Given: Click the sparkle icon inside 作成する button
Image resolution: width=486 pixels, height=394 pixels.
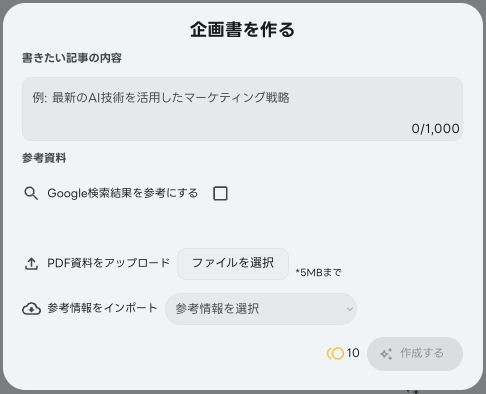Looking at the screenshot, I should click(386, 354).
